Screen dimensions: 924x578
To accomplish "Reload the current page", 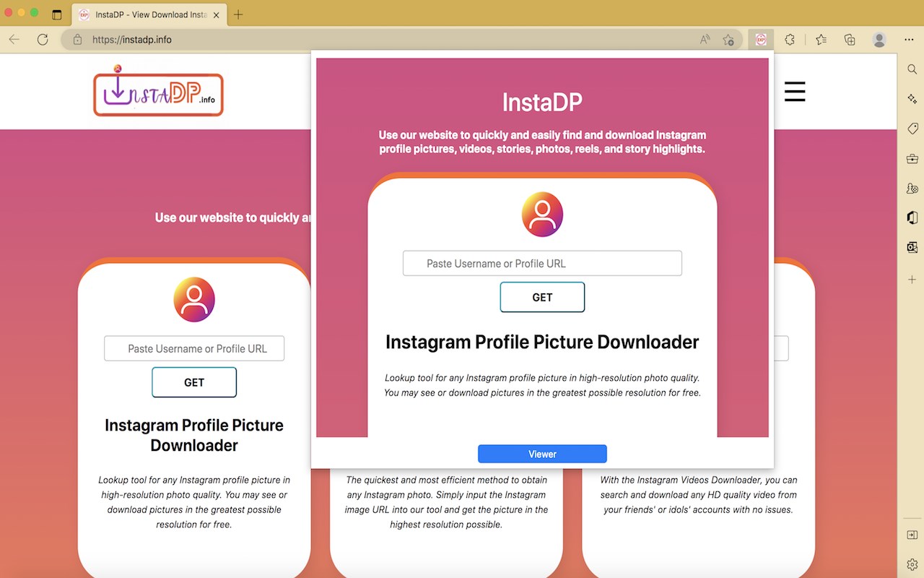I will [x=43, y=40].
